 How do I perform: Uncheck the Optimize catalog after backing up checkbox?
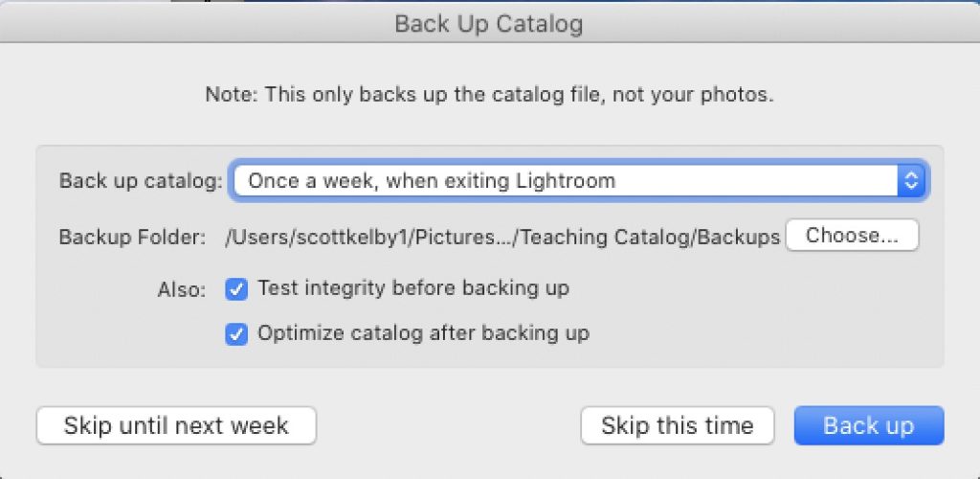tap(236, 334)
